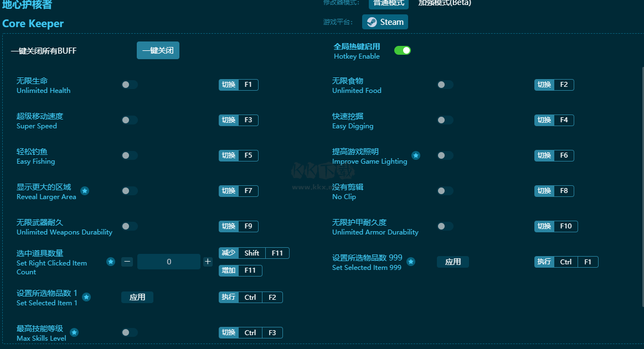Enable Improve Game Lighting switch
The image size is (644, 349).
coord(445,155)
